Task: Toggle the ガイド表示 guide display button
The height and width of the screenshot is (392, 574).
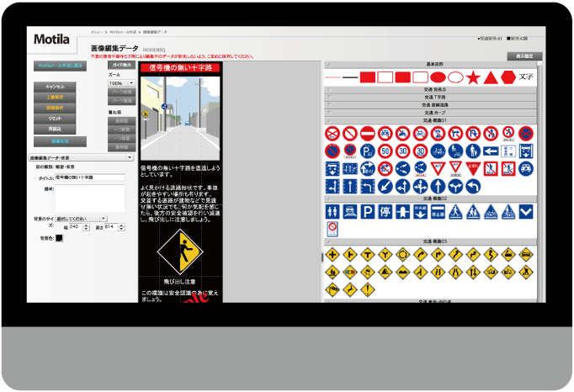Action: (x=121, y=65)
